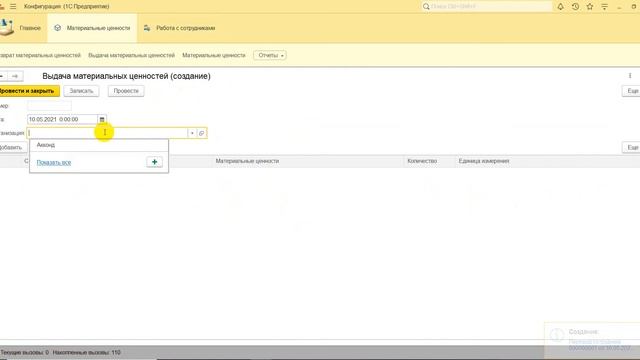Open the vertical dots form menu
640x360 pixels.
(x=630, y=76)
